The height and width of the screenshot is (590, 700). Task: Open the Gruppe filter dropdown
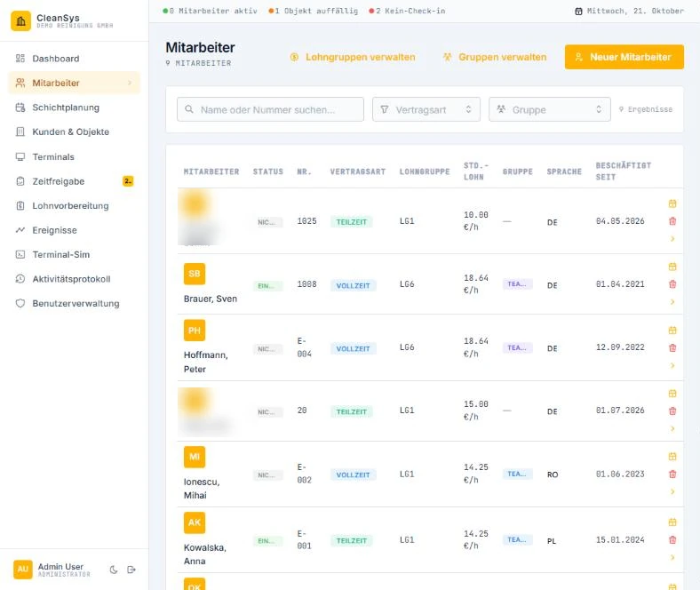coord(550,109)
